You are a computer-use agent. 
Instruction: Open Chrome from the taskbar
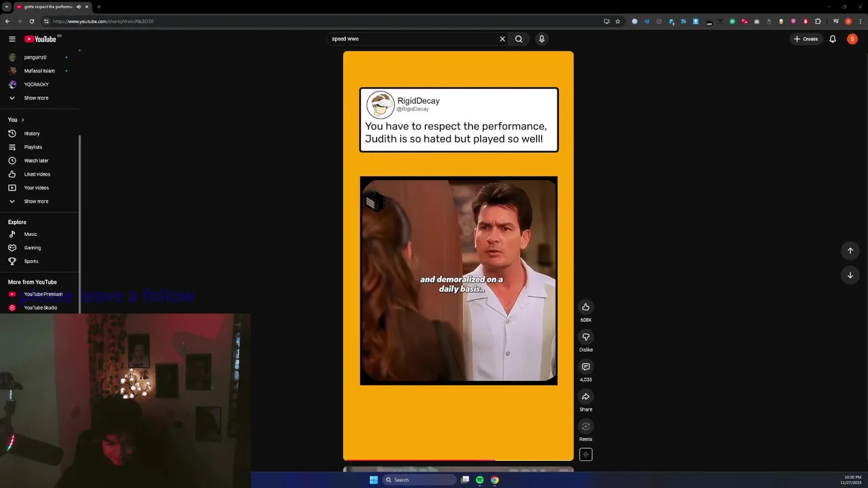(x=494, y=480)
